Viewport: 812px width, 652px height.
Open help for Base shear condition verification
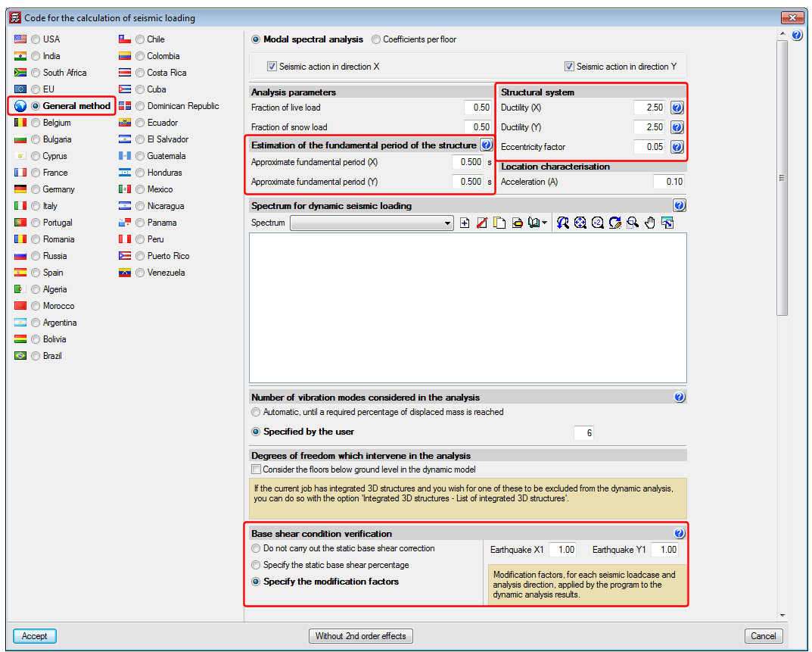tap(679, 533)
